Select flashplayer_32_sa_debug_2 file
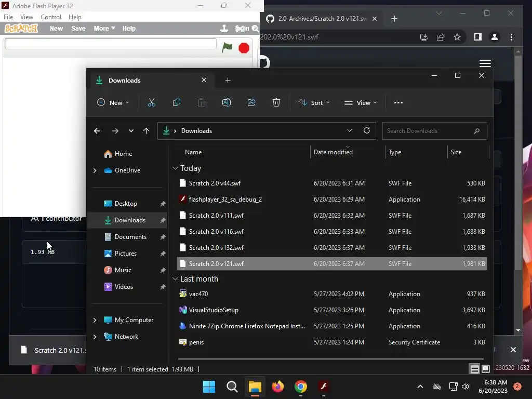Image resolution: width=532 pixels, height=399 pixels. click(332, 199)
